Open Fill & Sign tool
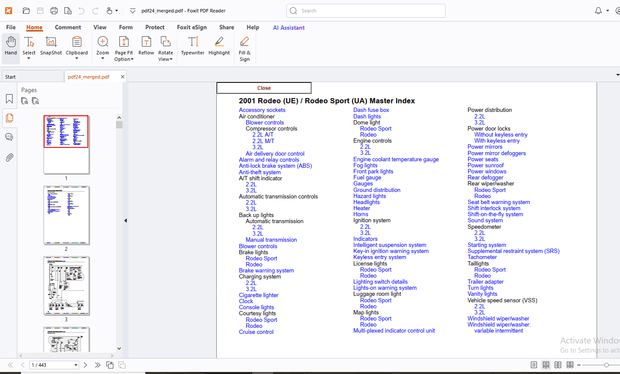Viewport: 620px width, 374px height. click(244, 48)
